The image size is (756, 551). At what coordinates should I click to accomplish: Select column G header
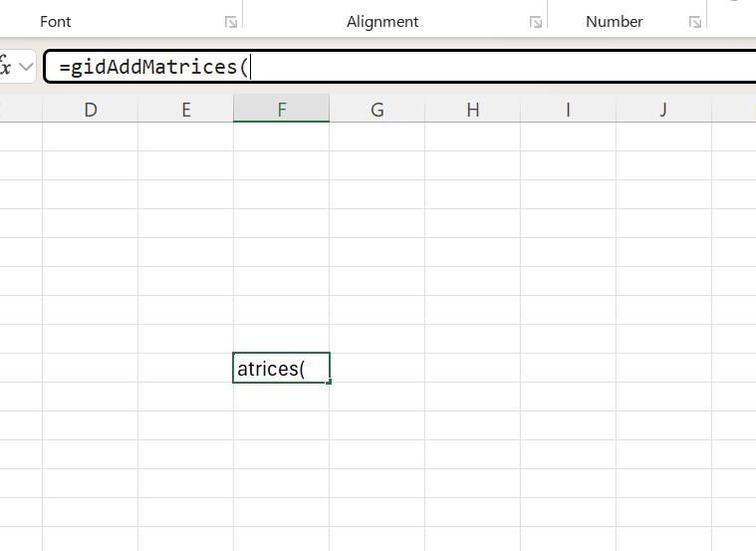[x=378, y=110]
